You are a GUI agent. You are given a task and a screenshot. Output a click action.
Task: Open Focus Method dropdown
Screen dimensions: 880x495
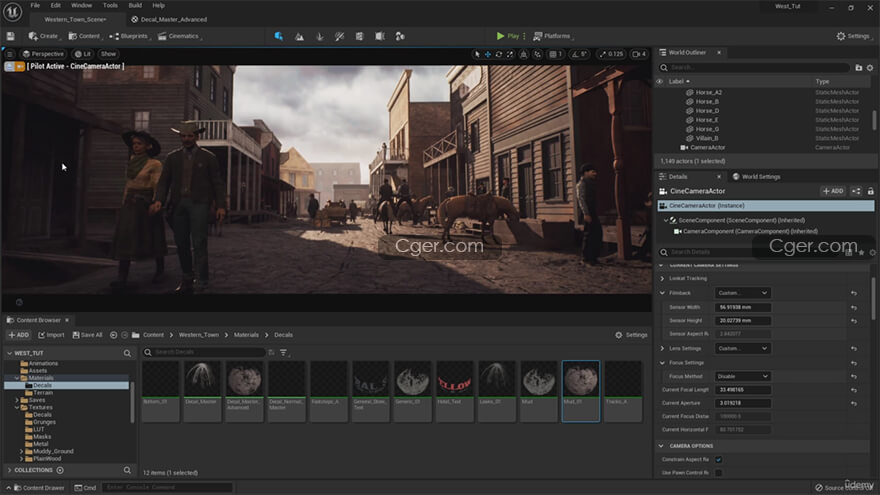click(x=742, y=376)
